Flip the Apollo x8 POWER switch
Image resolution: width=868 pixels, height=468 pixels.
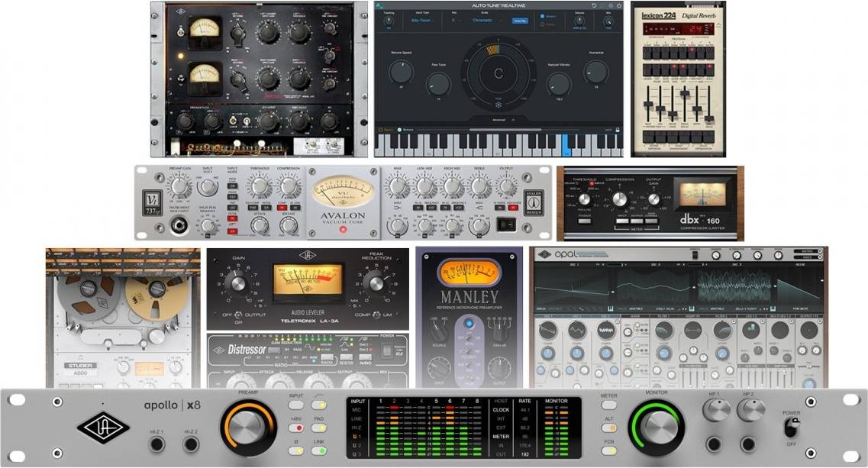coord(792,427)
